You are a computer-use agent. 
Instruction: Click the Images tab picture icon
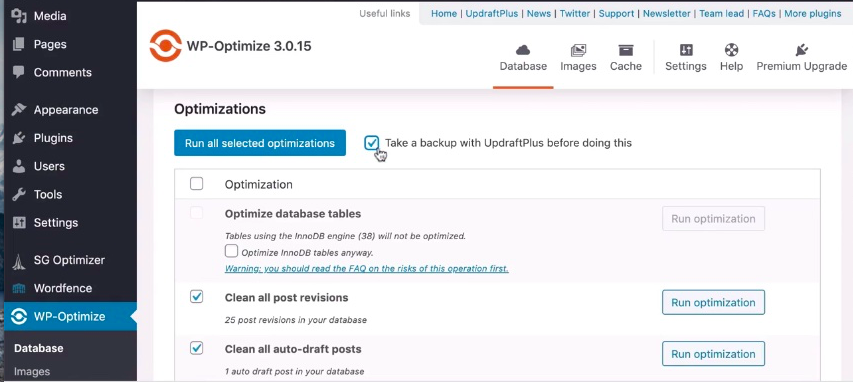[578, 51]
